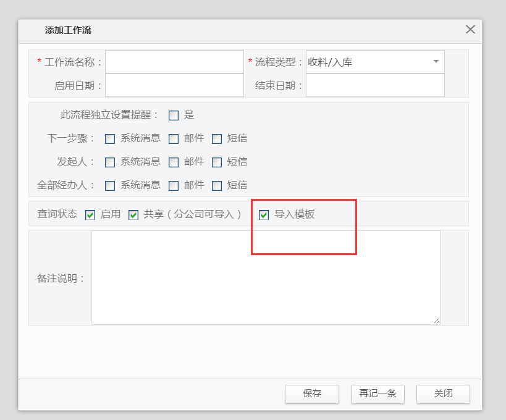Click the 工作流名称 text field
This screenshot has height=420, width=506.
pos(174,62)
